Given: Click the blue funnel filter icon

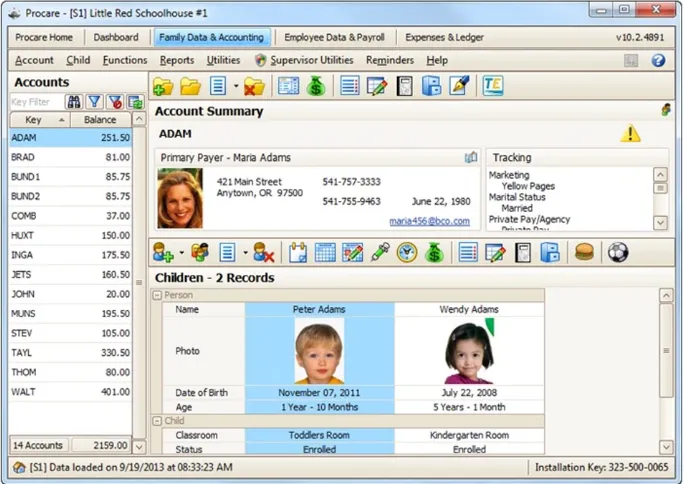Looking at the screenshot, I should point(94,102).
